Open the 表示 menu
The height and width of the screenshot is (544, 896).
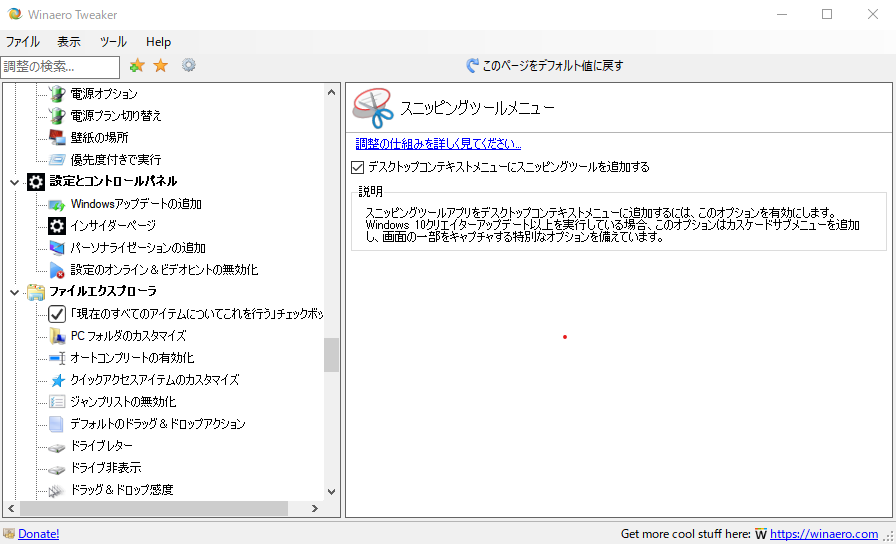(x=69, y=42)
